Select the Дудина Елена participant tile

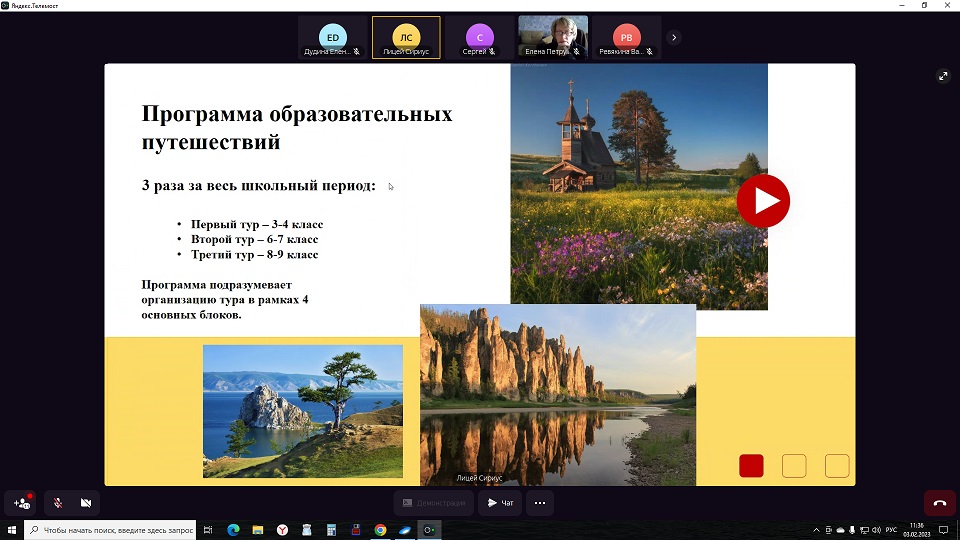click(333, 38)
